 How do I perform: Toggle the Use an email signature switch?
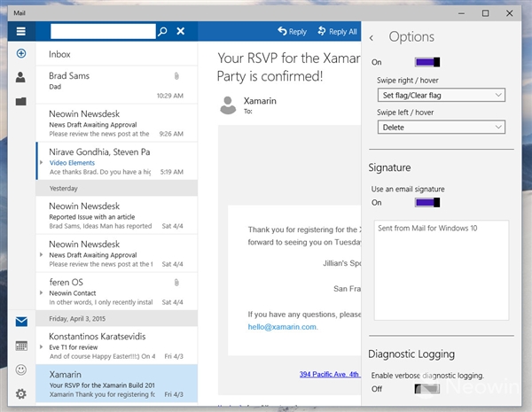pos(427,202)
